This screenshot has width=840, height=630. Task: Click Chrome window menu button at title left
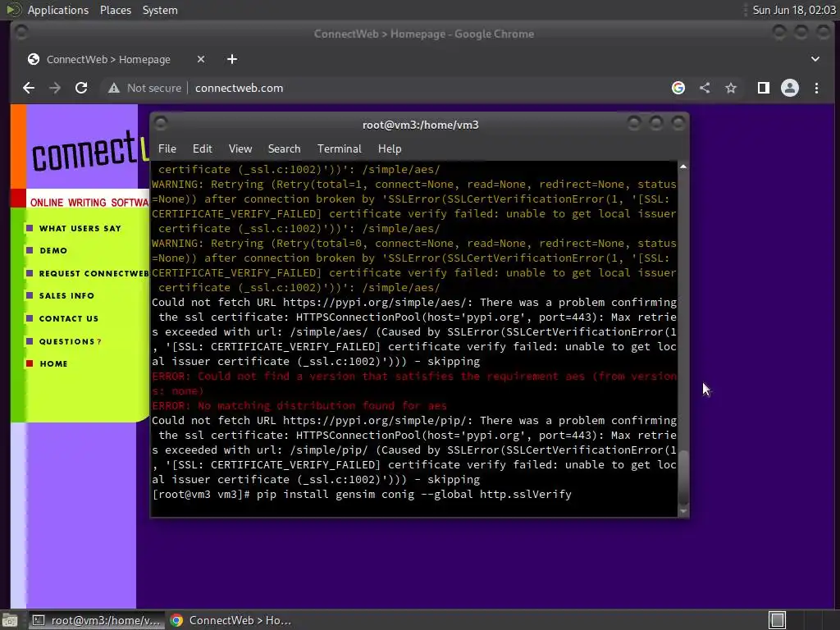click(21, 33)
